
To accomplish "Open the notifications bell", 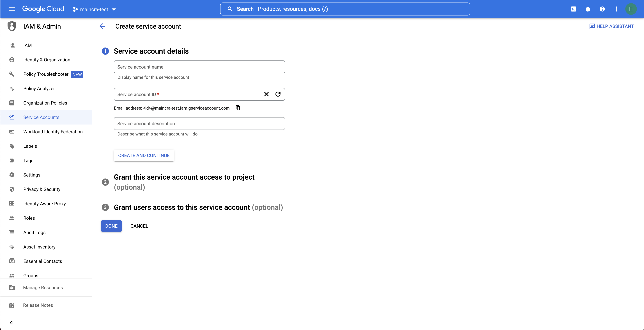I will 588,9.
